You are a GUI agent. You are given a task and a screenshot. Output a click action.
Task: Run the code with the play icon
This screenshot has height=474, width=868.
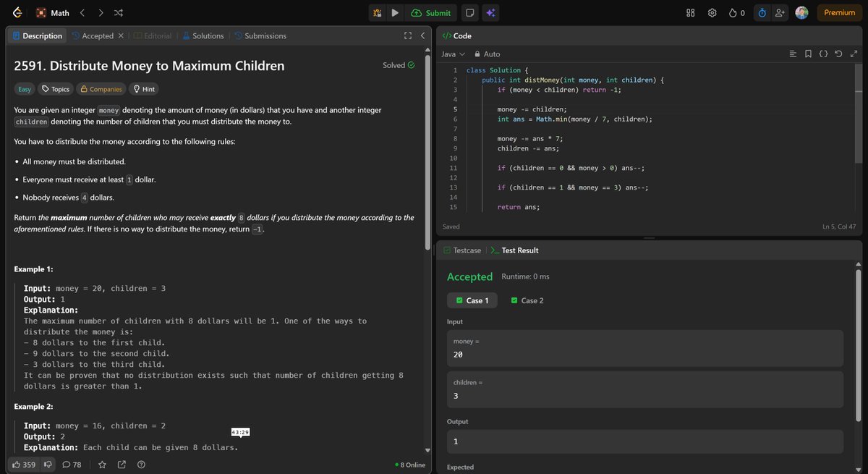coord(393,12)
